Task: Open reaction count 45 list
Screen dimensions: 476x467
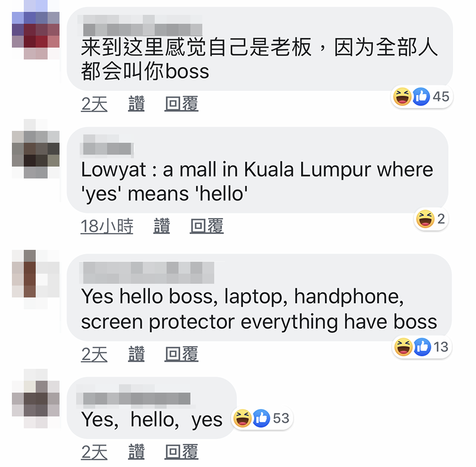Action: (x=441, y=96)
